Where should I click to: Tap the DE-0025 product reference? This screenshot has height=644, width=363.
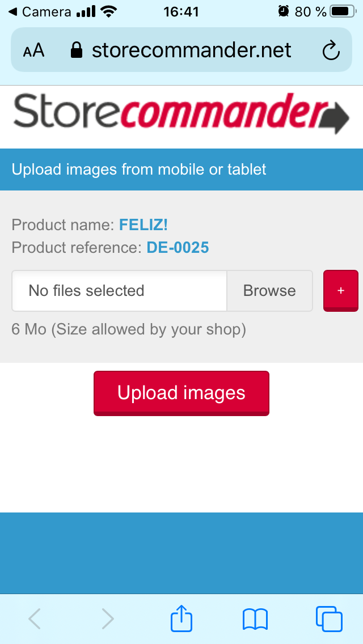178,248
